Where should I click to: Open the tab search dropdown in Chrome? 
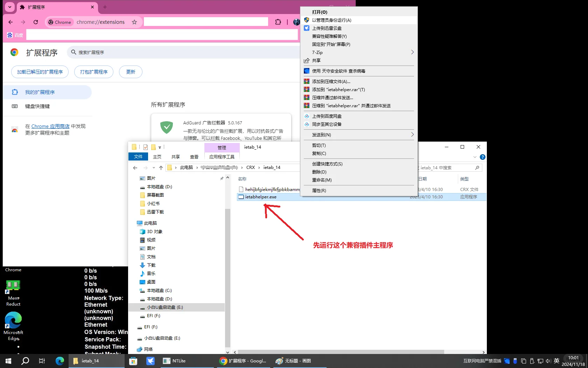pos(10,7)
